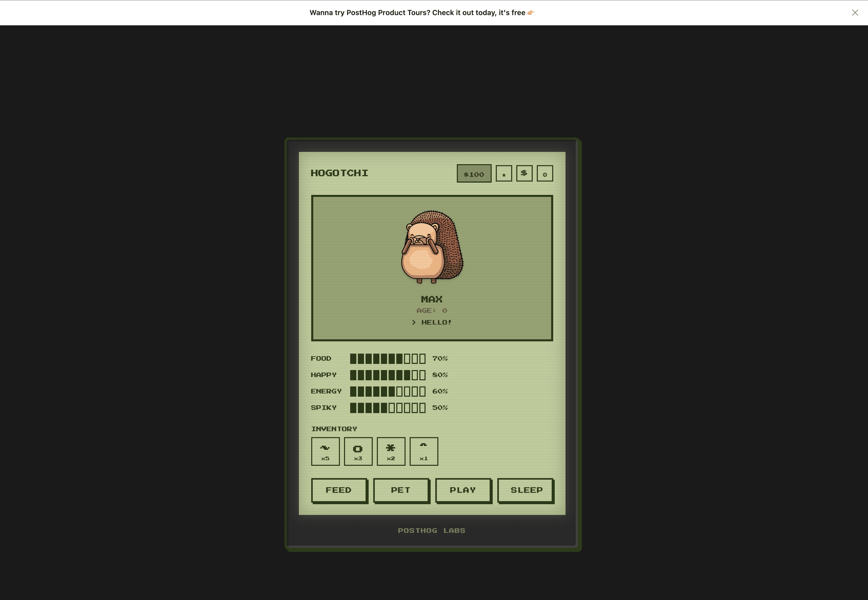Open the gear settings icon
The width and height of the screenshot is (868, 600).
[544, 174]
